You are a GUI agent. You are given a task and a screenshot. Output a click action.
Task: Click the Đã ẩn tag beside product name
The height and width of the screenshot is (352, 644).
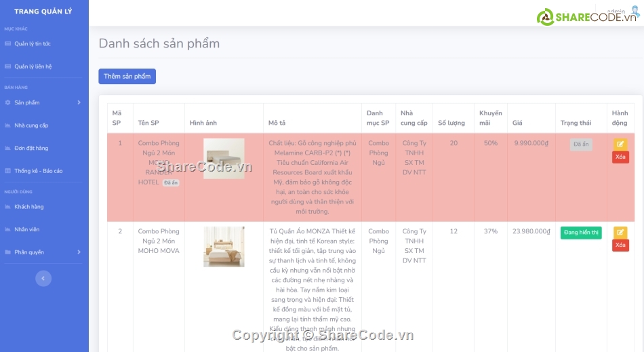click(171, 182)
